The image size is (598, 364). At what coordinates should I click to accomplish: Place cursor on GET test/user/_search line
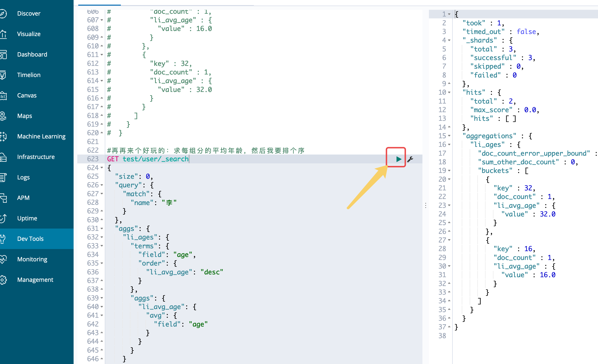tap(155, 159)
